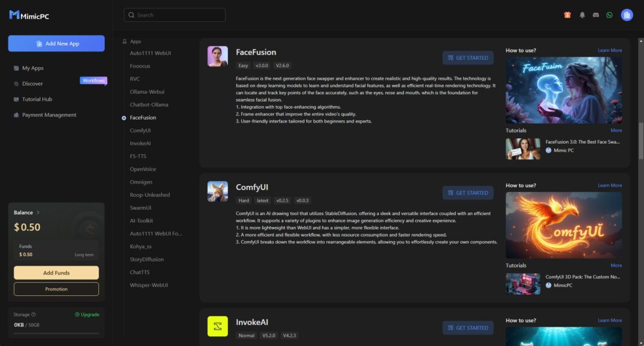
Task: Click the search magnifier icon
Action: click(131, 15)
